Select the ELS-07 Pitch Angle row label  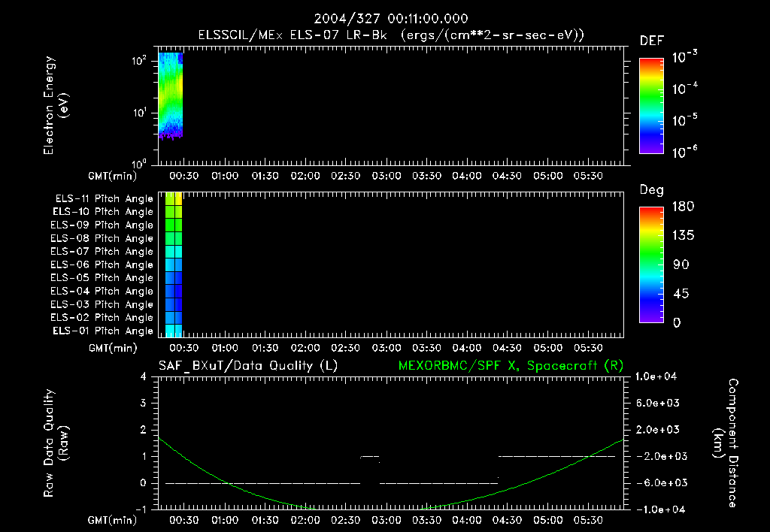tap(102, 251)
